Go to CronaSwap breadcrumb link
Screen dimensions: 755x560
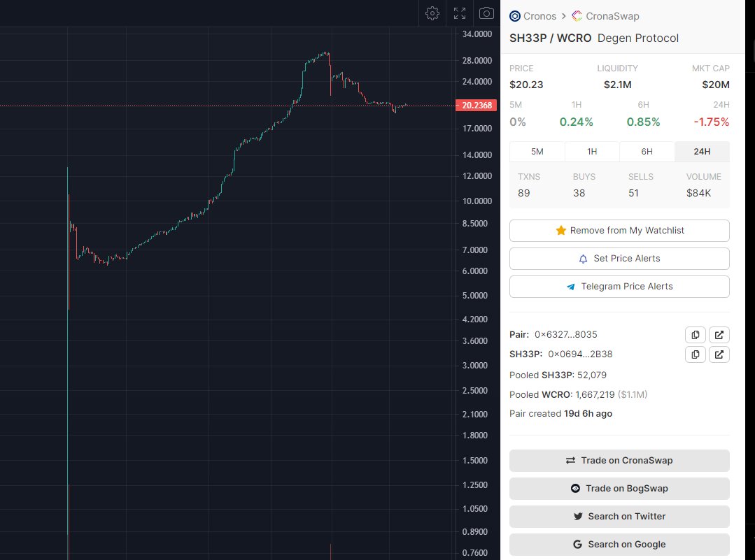(x=612, y=16)
